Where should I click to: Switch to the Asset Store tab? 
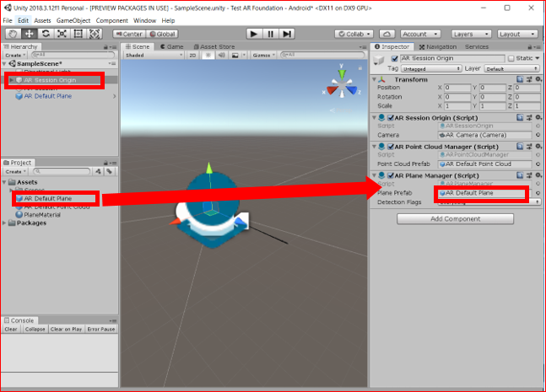[214, 46]
